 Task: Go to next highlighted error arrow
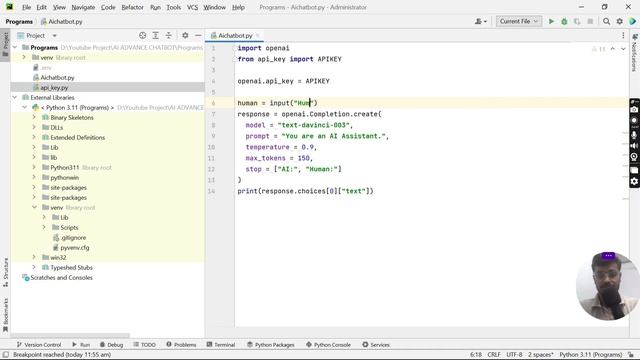[623, 49]
